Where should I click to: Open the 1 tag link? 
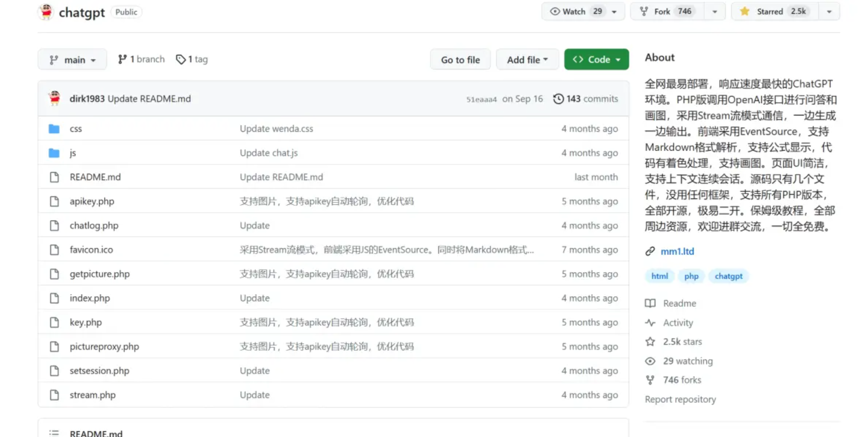tap(192, 60)
